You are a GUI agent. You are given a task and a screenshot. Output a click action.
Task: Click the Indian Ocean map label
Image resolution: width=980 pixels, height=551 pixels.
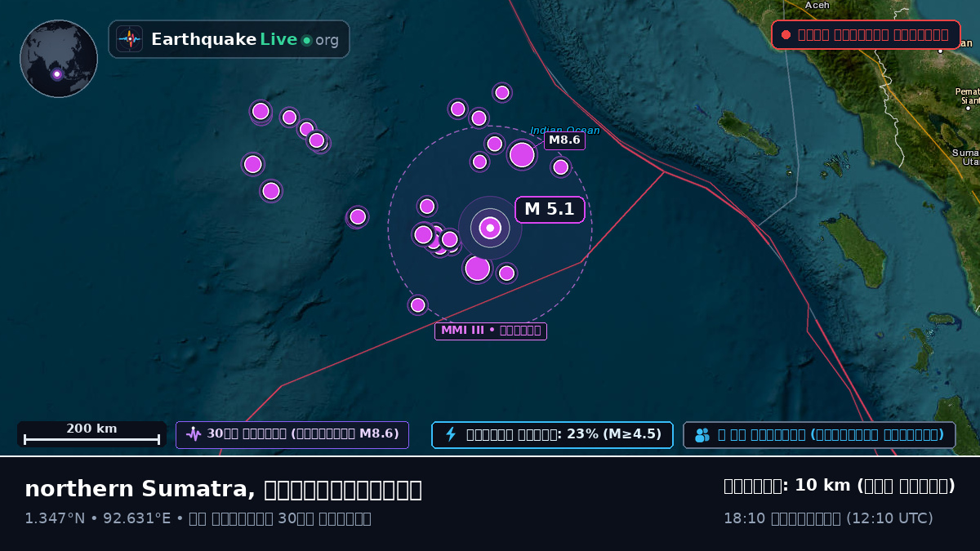pos(565,130)
